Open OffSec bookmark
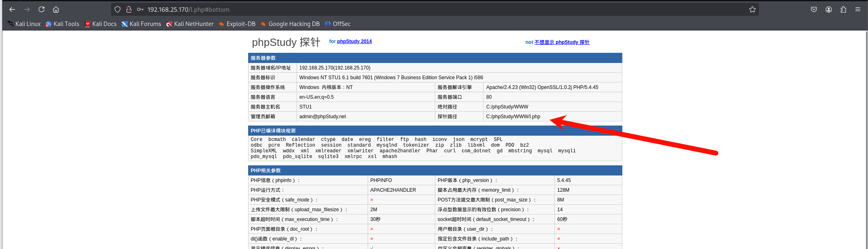The width and height of the screenshot is (868, 249). tap(338, 24)
